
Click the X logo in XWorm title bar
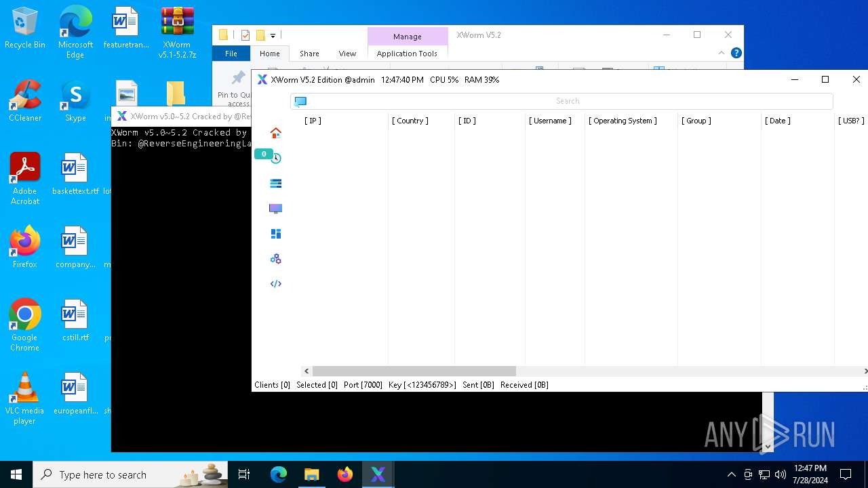[x=262, y=79]
